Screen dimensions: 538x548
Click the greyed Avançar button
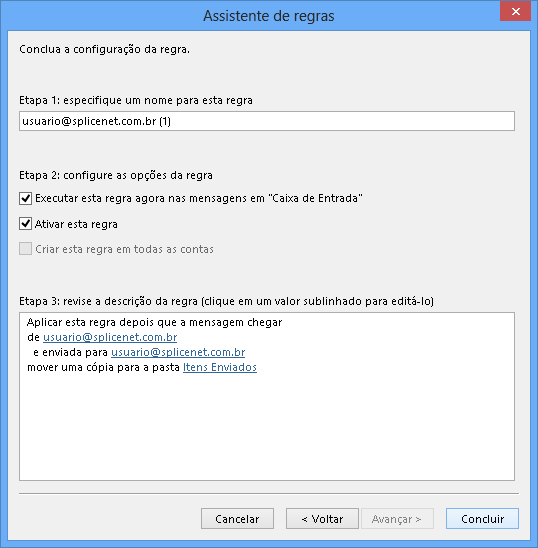click(397, 519)
